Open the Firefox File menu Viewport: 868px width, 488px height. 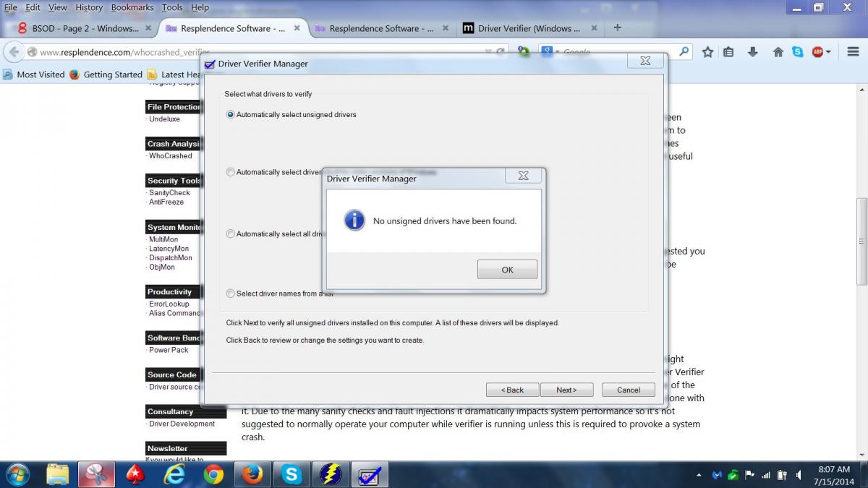11,7
